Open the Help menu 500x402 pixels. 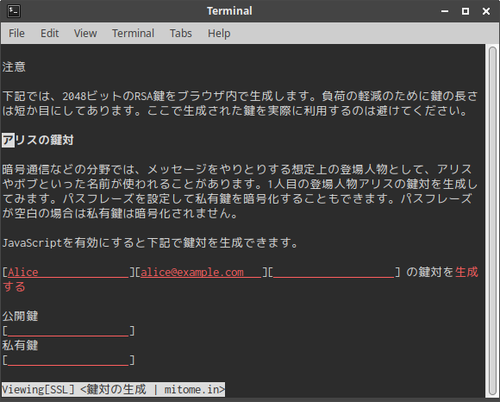point(219,33)
